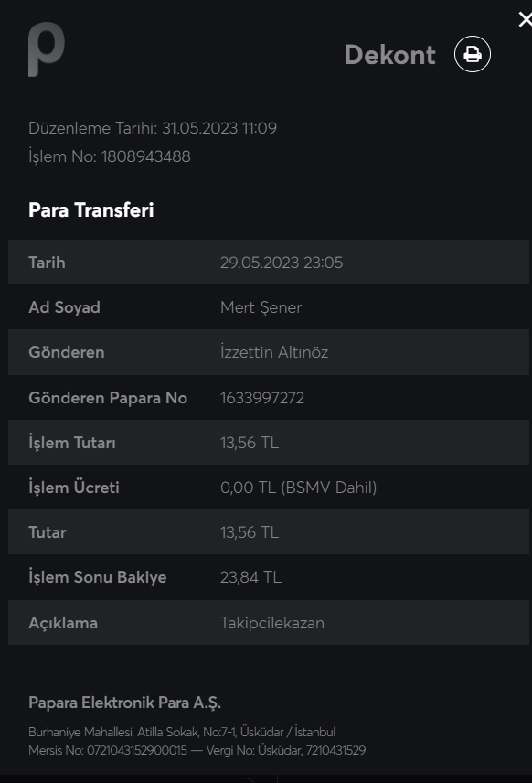Select the Tarih row value 29.05.2023 23:05
Image resolution: width=532 pixels, height=783 pixels.
coord(282,263)
